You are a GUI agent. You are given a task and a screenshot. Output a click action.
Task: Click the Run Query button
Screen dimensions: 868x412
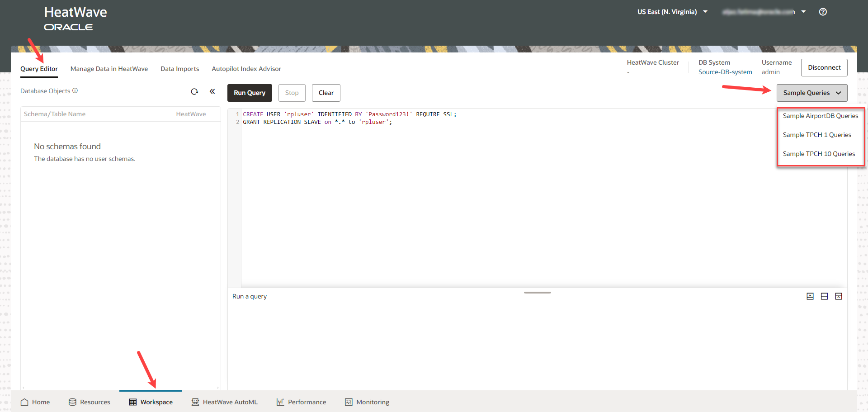[x=250, y=93]
